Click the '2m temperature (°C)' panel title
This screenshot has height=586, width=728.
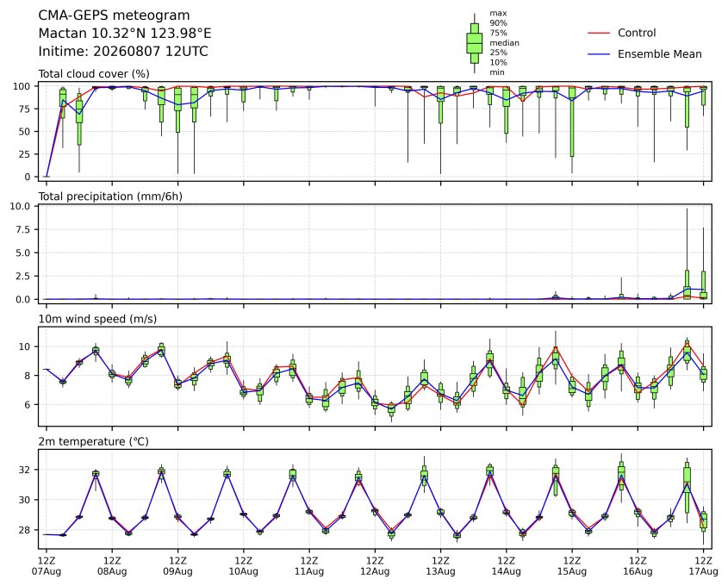[x=93, y=441]
